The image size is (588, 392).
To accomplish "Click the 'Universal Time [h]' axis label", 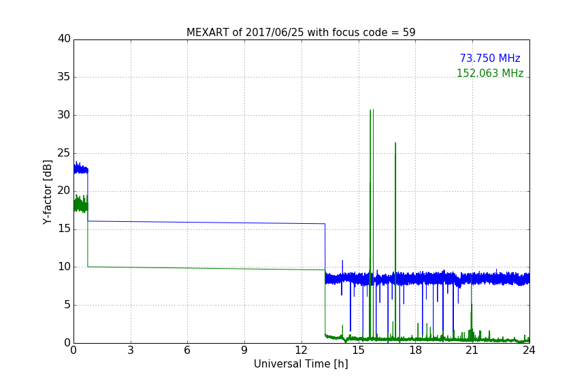I will [301, 364].
